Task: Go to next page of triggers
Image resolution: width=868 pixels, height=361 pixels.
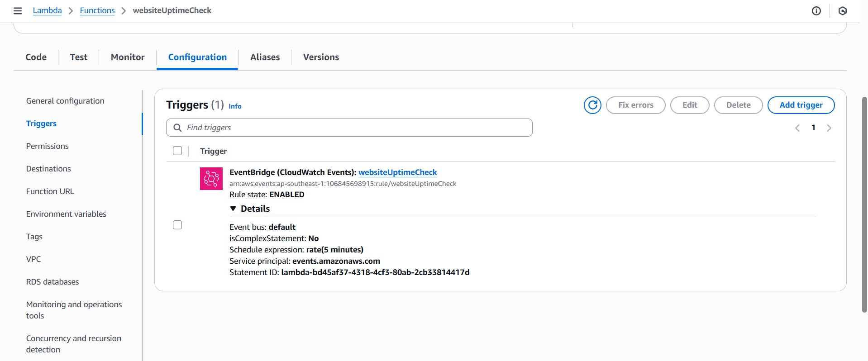Action: coord(829,128)
